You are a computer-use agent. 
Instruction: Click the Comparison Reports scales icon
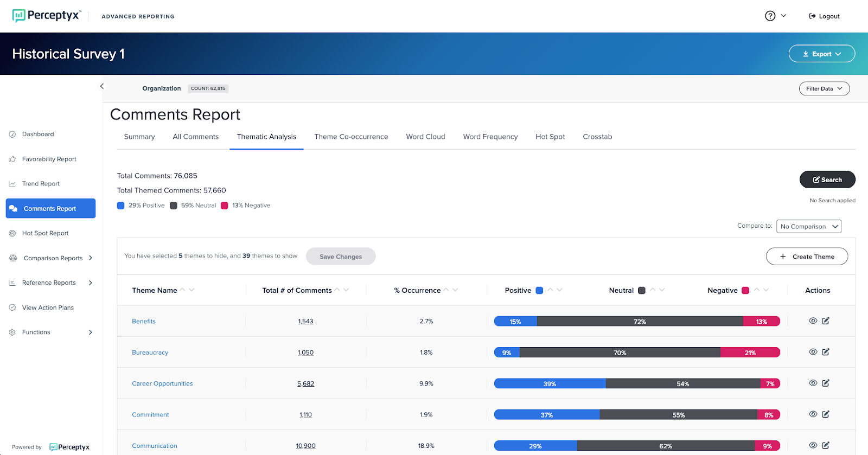click(x=13, y=258)
